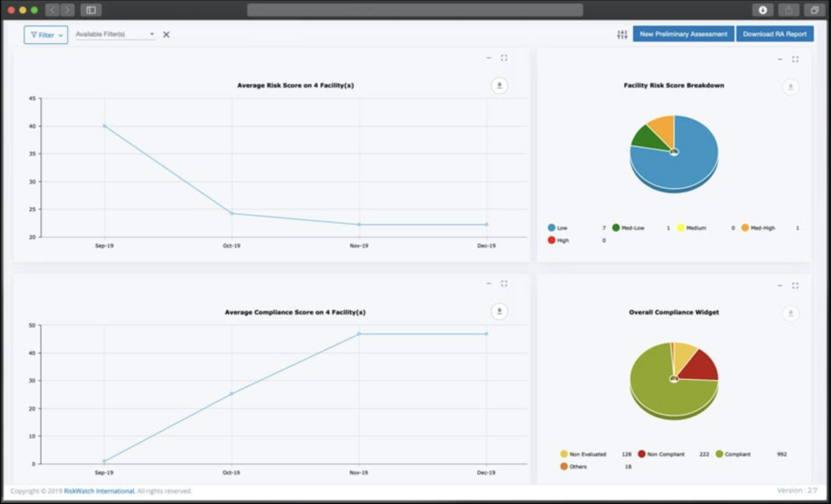Download the Average Compliance Score chart

(499, 312)
